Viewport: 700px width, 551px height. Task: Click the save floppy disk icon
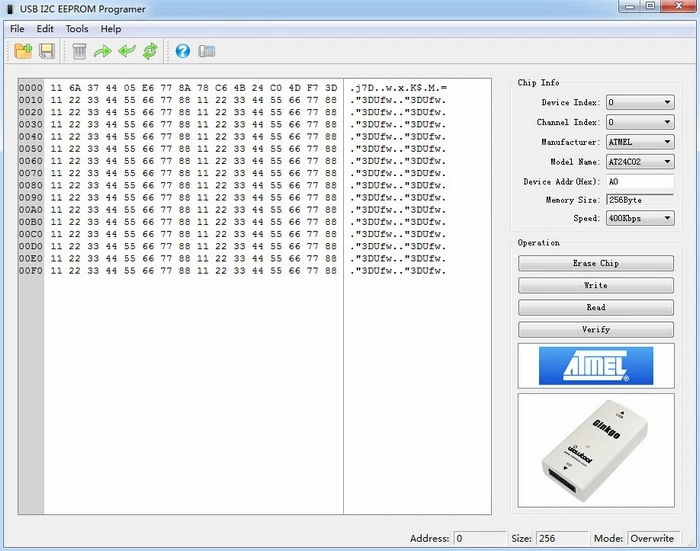(47, 51)
